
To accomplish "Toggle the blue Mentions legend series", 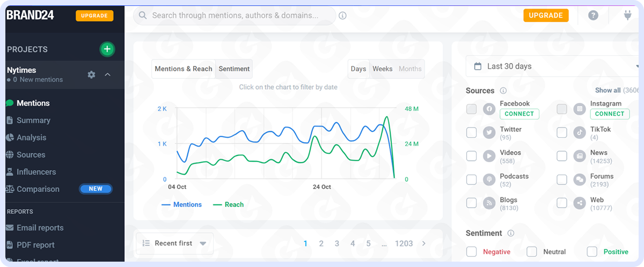I will 181,204.
